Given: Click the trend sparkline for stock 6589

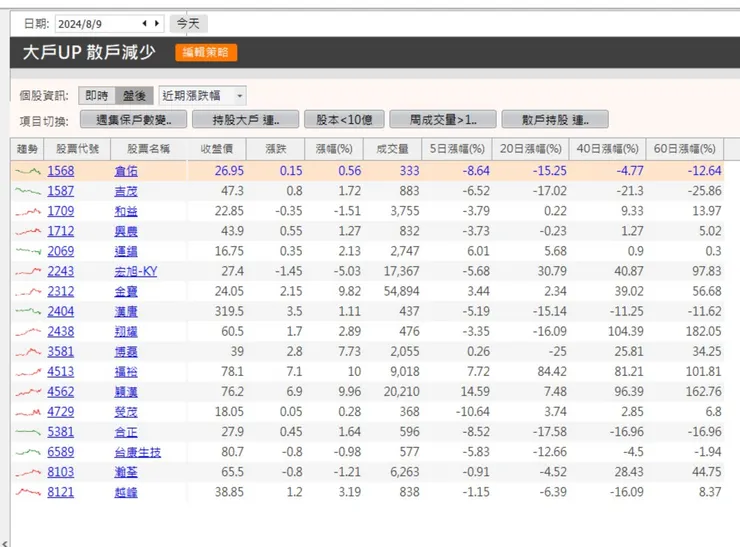Looking at the screenshot, I should point(28,452).
